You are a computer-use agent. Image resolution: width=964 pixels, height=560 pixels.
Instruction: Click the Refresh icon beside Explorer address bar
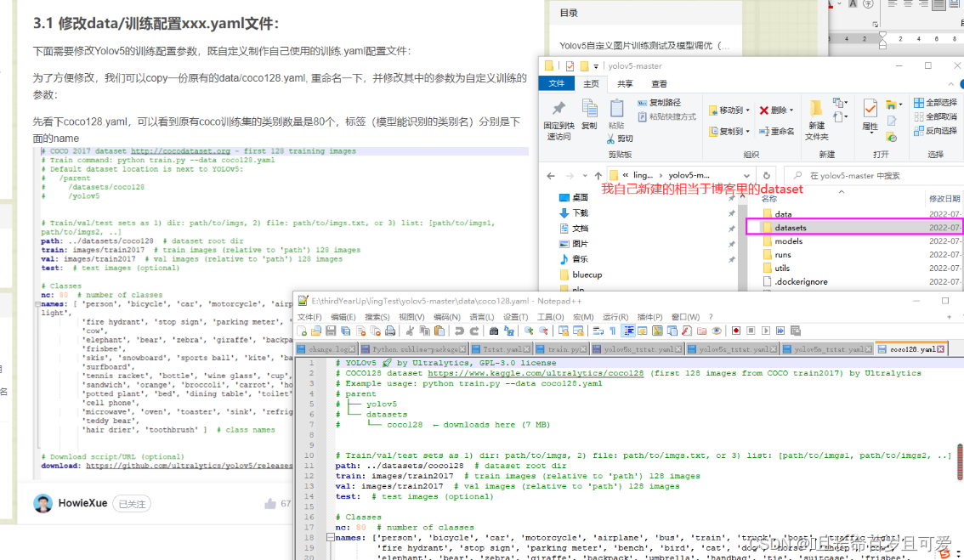(x=766, y=175)
